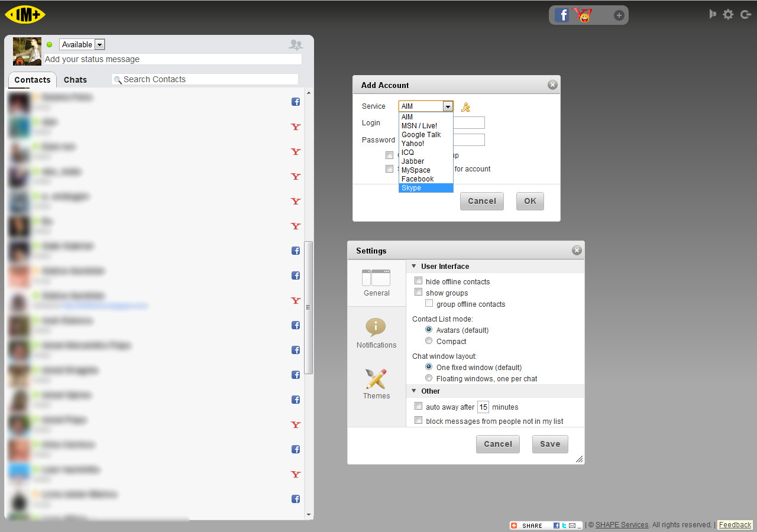Screen dimensions: 757x532
Task: Switch to the Chats tab
Action: (x=75, y=80)
